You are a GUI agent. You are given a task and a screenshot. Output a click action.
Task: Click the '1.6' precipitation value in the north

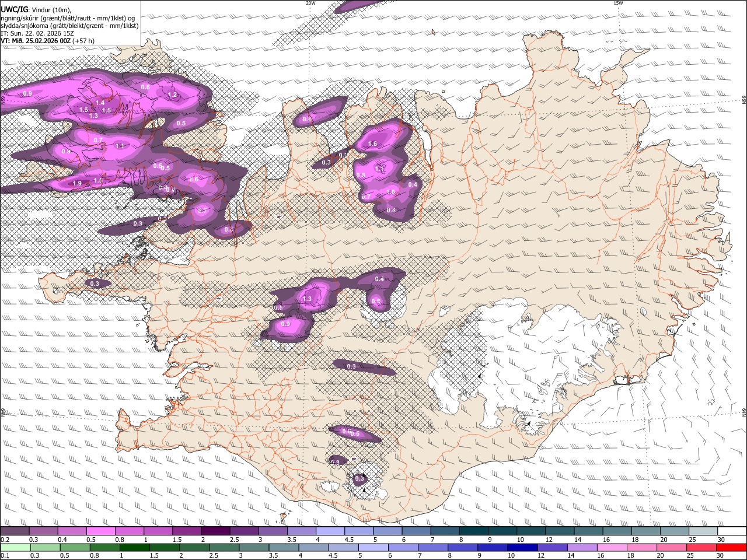coord(372,143)
